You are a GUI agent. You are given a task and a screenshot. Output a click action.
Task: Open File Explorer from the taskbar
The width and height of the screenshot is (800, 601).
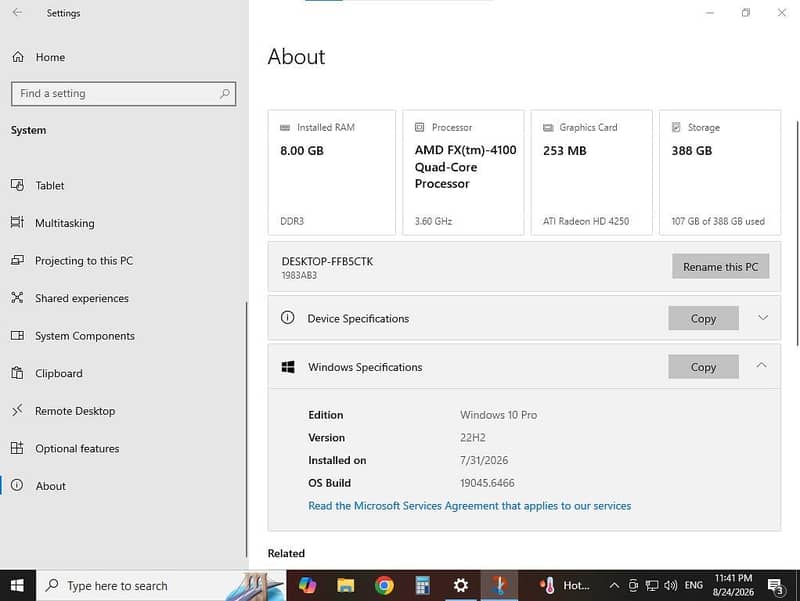(345, 585)
